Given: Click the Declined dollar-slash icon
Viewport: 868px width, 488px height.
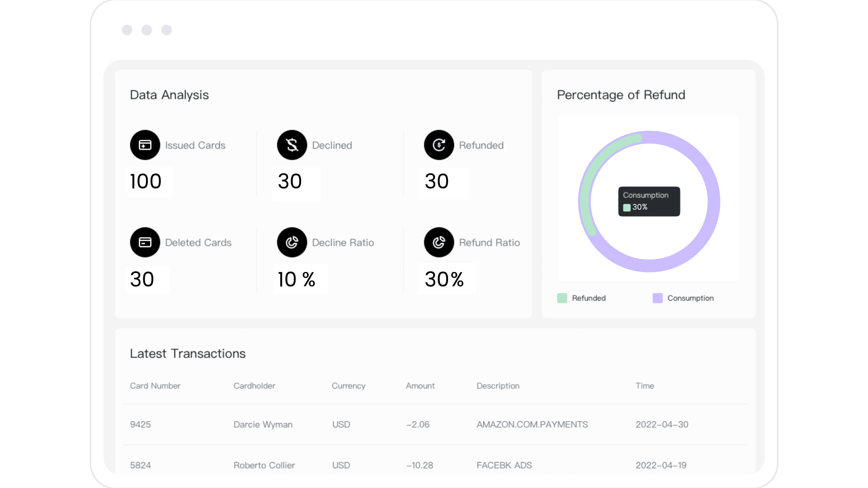Looking at the screenshot, I should click(x=292, y=145).
